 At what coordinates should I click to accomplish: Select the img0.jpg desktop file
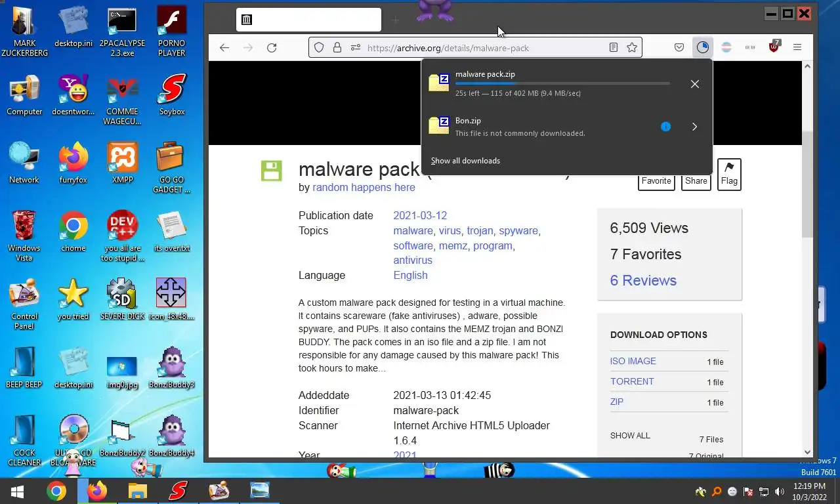tap(123, 372)
